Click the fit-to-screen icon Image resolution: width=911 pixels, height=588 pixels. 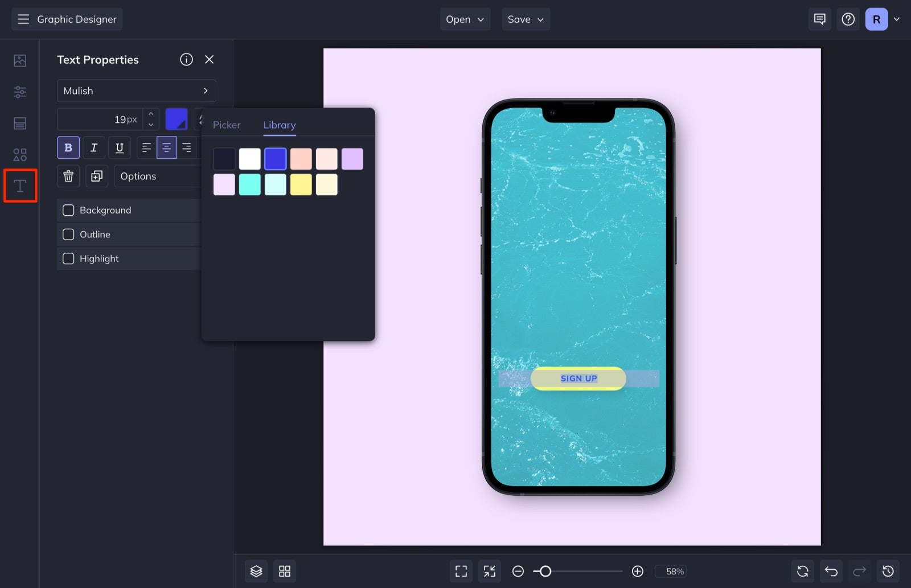(461, 571)
